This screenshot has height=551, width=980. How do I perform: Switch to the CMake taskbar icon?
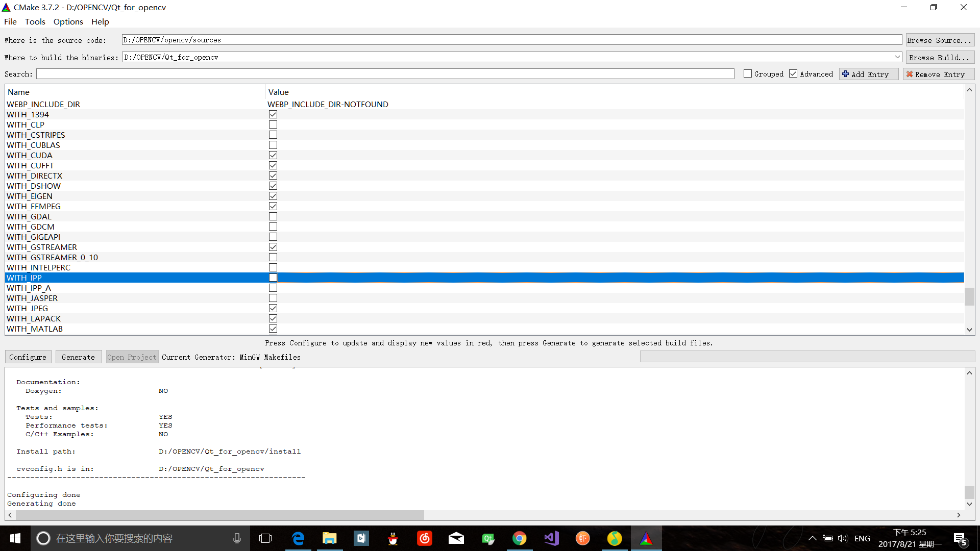[646, 538]
